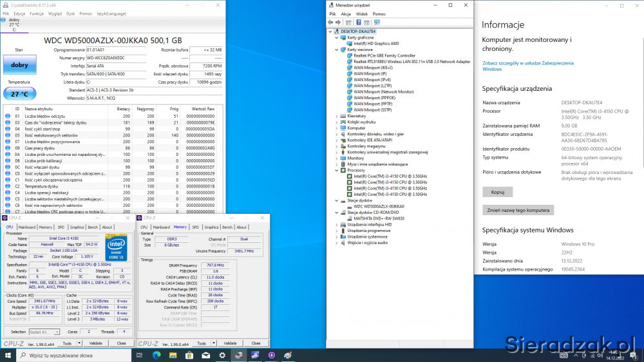The width and height of the screenshot is (644, 362).
Task: Click the Wartość Raw column header
Action: click(x=203, y=109)
